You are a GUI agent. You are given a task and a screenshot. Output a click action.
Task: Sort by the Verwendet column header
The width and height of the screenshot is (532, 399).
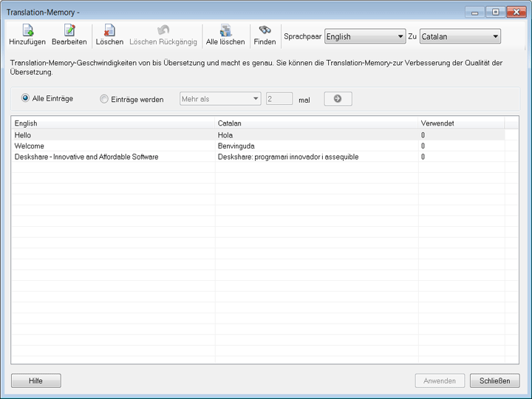pos(461,123)
